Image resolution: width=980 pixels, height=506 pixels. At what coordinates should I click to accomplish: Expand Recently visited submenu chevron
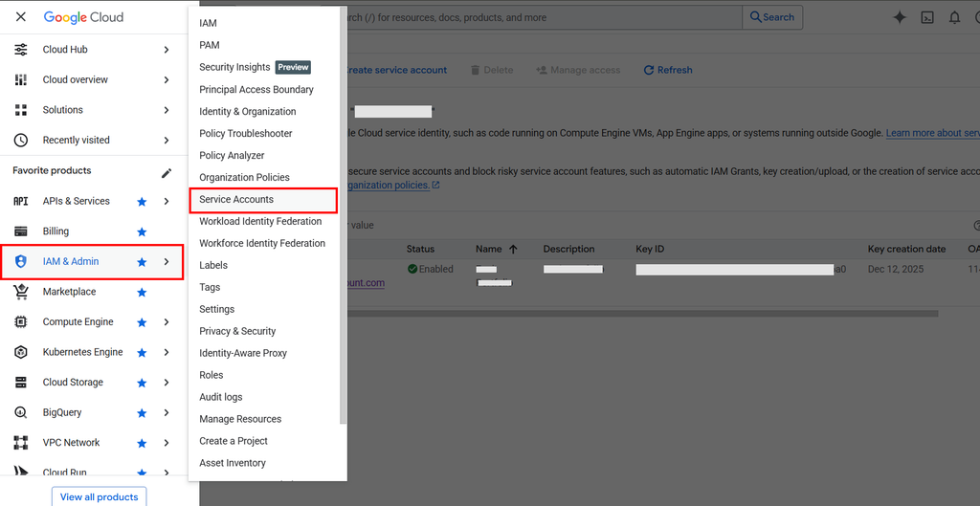tap(167, 140)
